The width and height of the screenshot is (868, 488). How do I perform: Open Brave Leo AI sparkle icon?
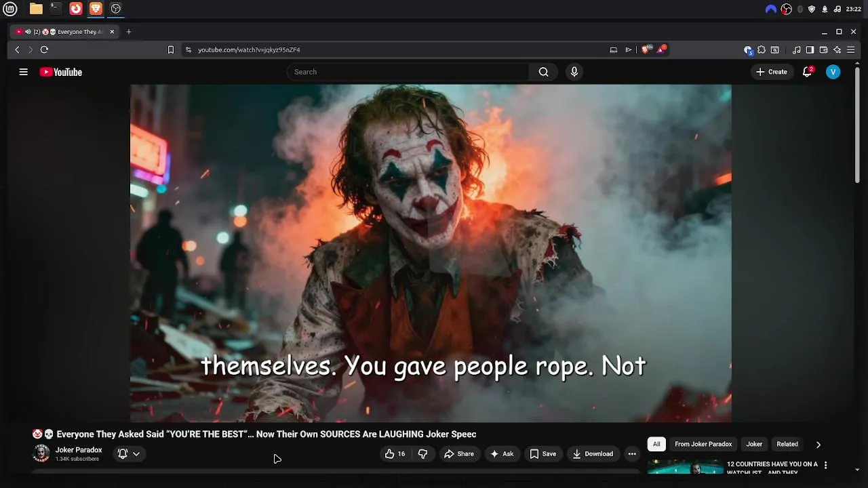837,49
